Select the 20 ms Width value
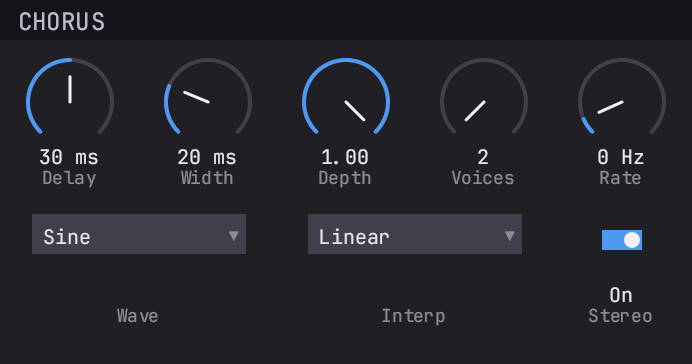The image size is (692, 364). [x=207, y=157]
